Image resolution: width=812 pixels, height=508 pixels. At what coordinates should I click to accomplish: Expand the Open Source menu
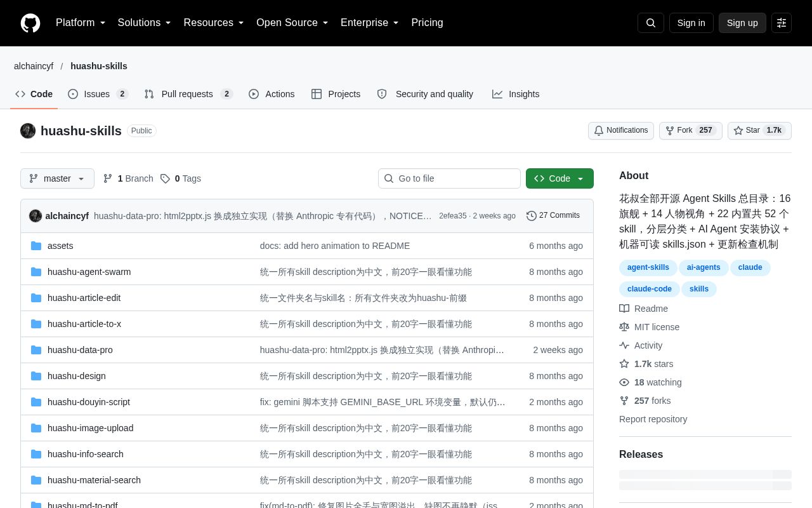[292, 23]
